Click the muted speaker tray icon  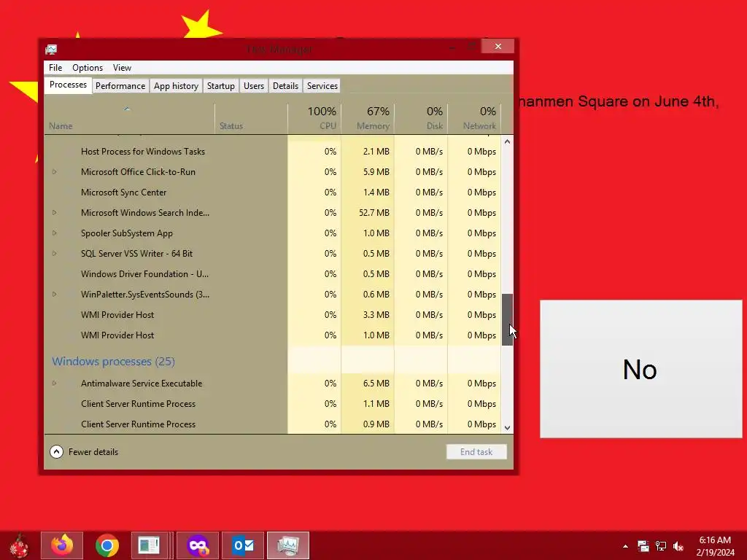(x=678, y=546)
